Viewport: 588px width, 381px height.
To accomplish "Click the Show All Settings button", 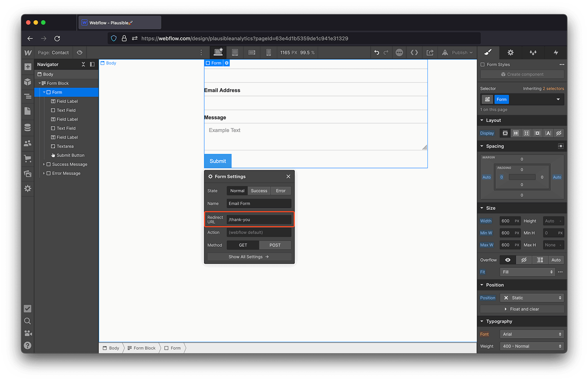I will pyautogui.click(x=249, y=256).
